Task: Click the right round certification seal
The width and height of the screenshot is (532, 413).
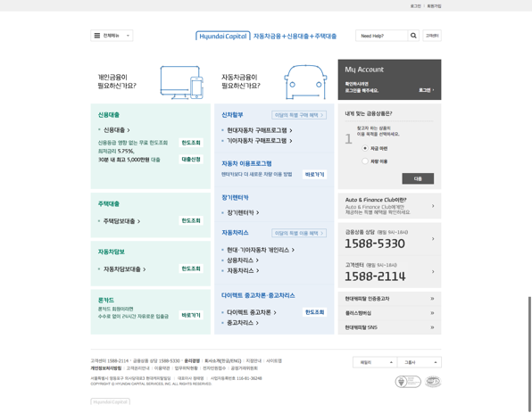Action: click(x=433, y=382)
